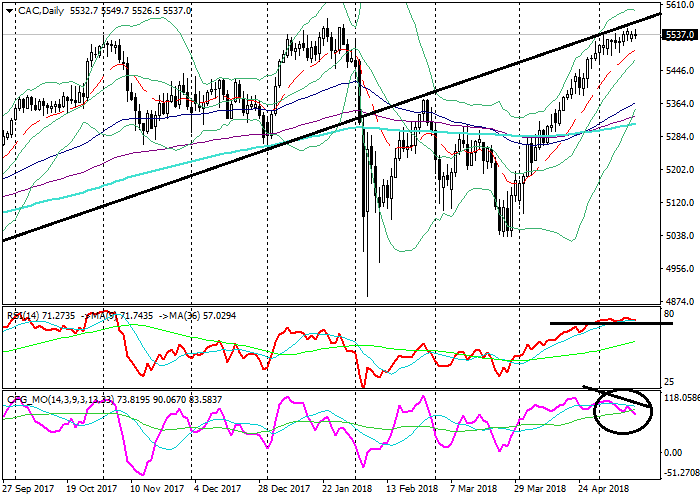Click the 118.0586 oscillator axis value
This screenshot has height=500, width=700.
click(x=679, y=397)
